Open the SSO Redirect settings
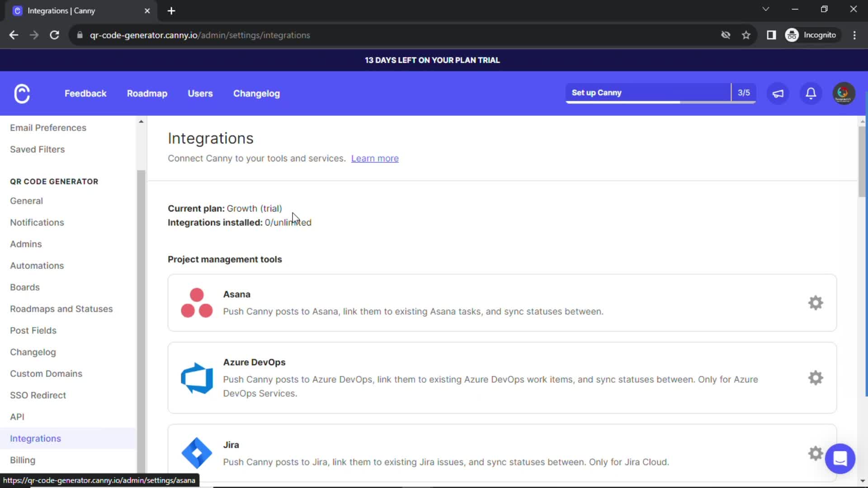Image resolution: width=868 pixels, height=488 pixels. (37, 395)
